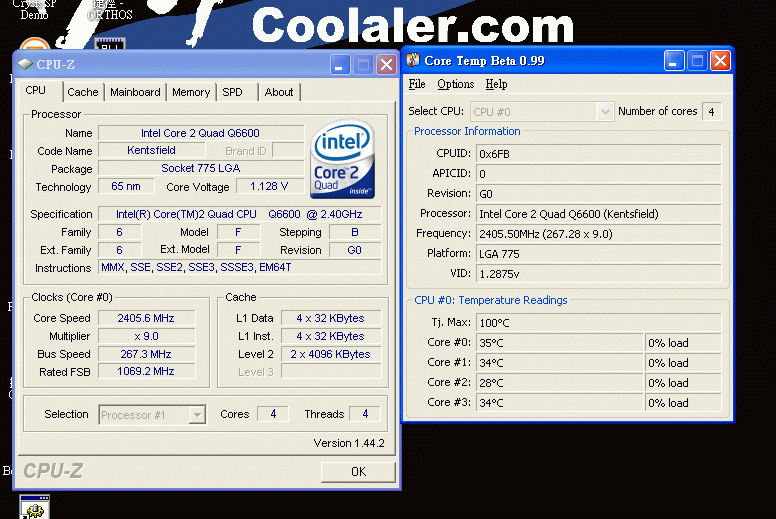The image size is (776, 519).
Task: Select the CPU tab in CPU-Z
Action: pos(36,91)
